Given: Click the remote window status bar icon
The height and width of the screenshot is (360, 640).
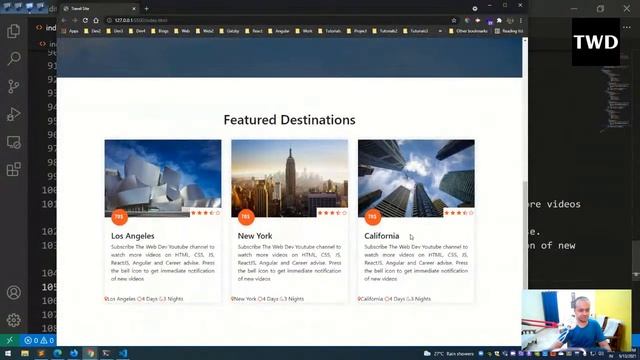Looking at the screenshot, I should click(x=10, y=340).
